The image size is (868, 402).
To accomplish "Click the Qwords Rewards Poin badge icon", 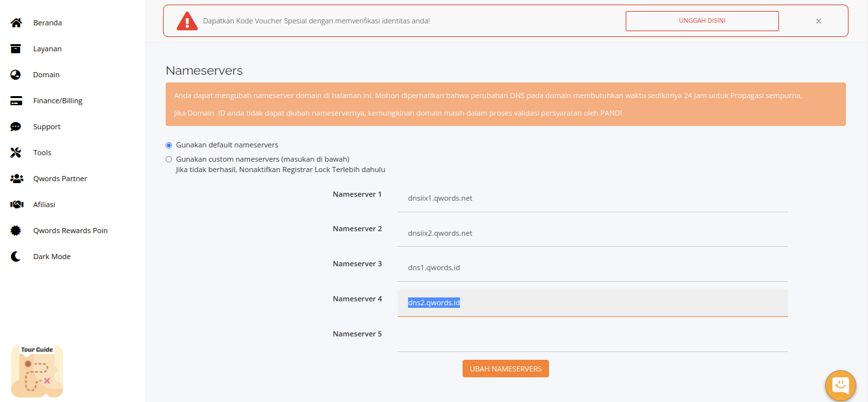I will [x=16, y=231].
